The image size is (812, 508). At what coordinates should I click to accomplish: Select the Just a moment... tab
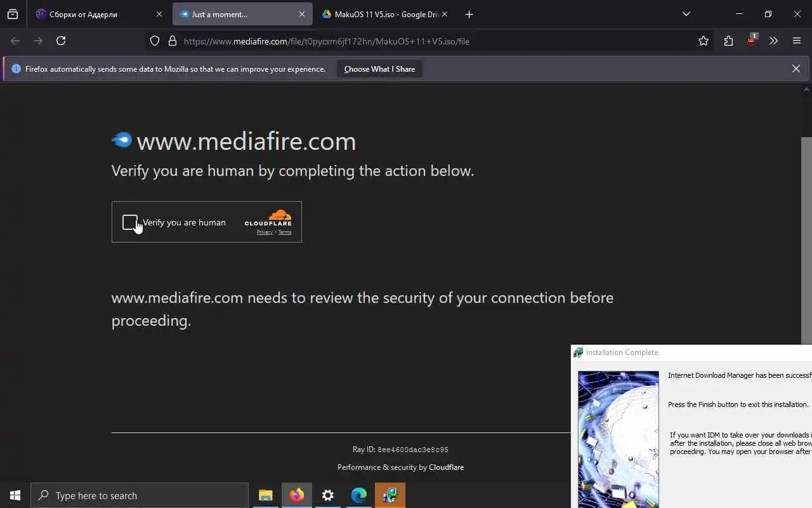tap(242, 14)
